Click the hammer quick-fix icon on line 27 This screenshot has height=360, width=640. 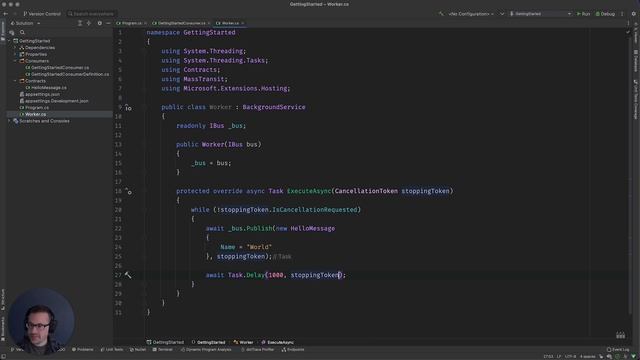point(128,275)
